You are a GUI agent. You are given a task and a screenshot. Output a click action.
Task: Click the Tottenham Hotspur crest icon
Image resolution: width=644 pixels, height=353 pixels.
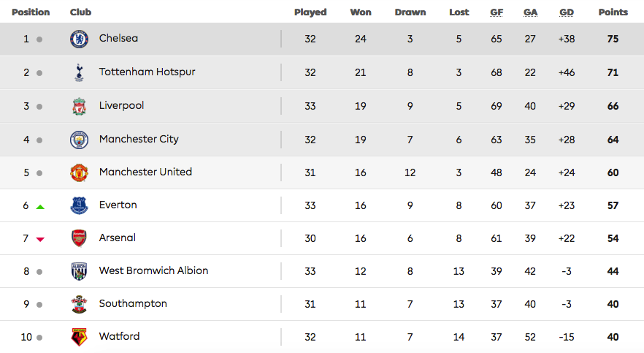click(79, 72)
